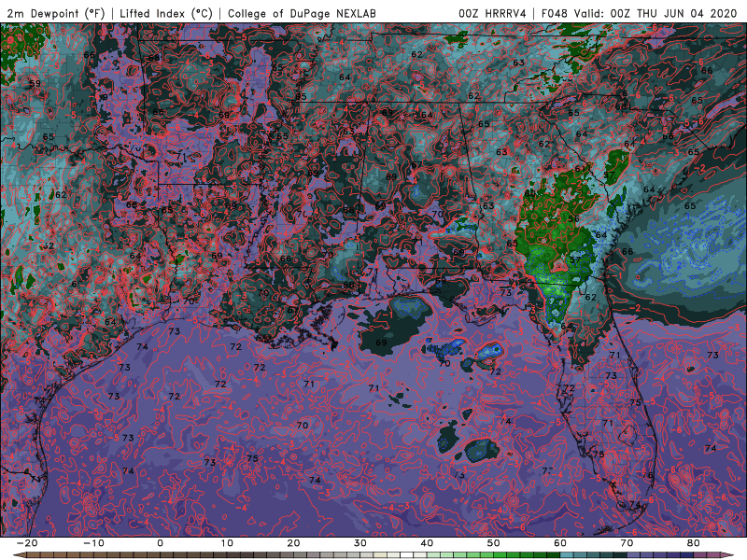Click the "Lifted Index (°C)" title text
This screenshot has width=747, height=560.
pyautogui.click(x=166, y=13)
